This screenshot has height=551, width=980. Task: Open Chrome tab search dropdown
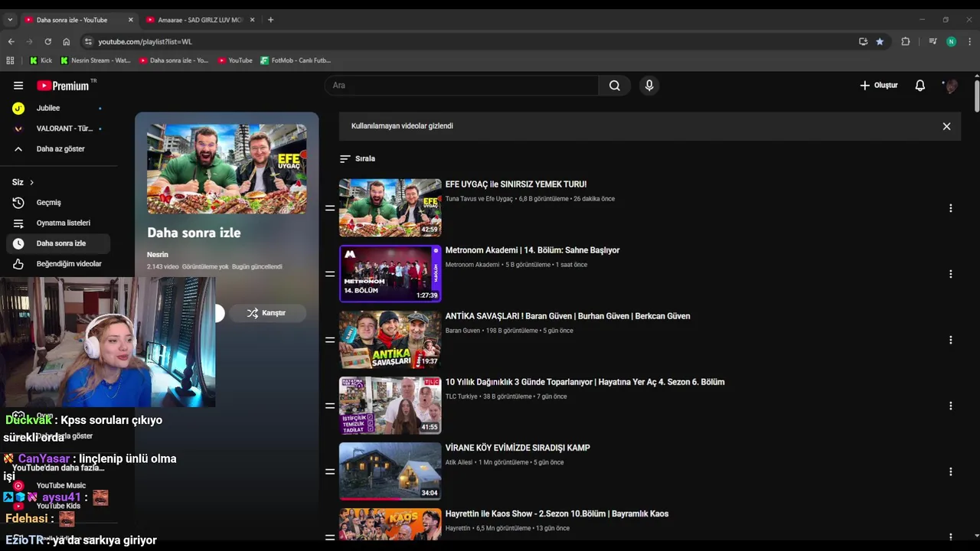[x=10, y=20]
